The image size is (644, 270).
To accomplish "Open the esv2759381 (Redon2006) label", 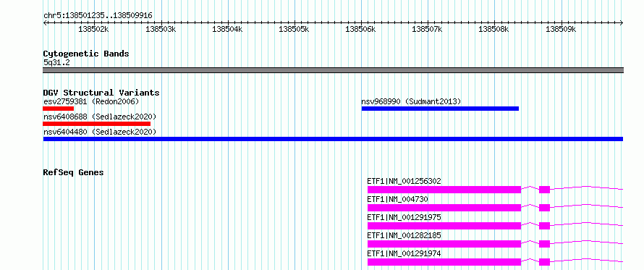I will (91, 101).
